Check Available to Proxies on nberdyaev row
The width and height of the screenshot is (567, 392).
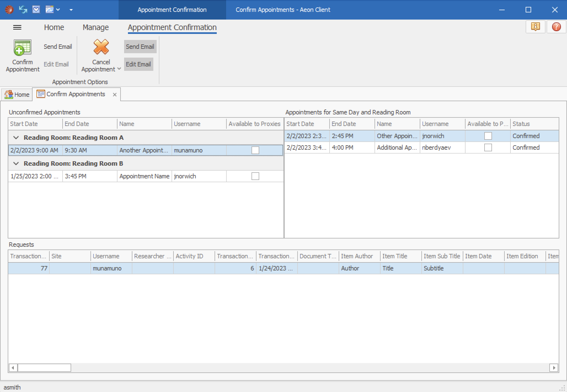click(x=488, y=148)
